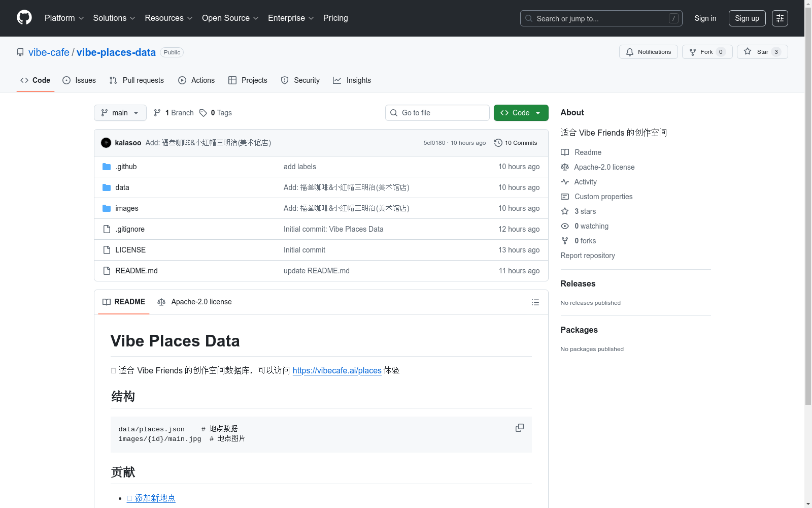Click the commit history clock icon
The height and width of the screenshot is (508, 812).
498,143
